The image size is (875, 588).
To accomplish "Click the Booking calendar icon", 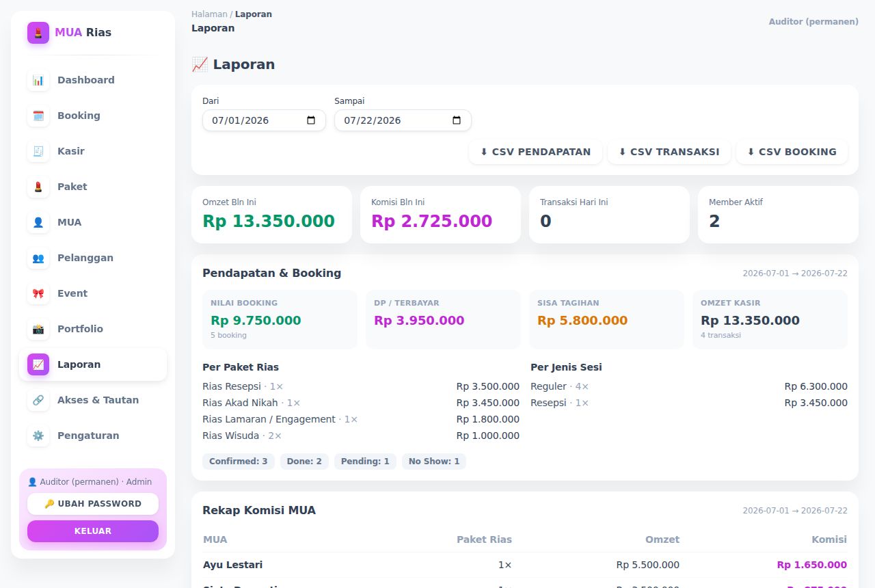I will 38,116.
